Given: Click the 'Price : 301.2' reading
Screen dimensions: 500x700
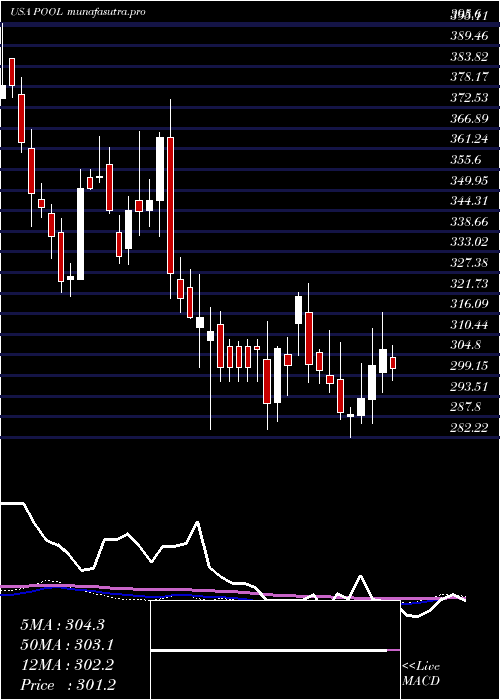Looking at the screenshot, I should click(x=68, y=685).
